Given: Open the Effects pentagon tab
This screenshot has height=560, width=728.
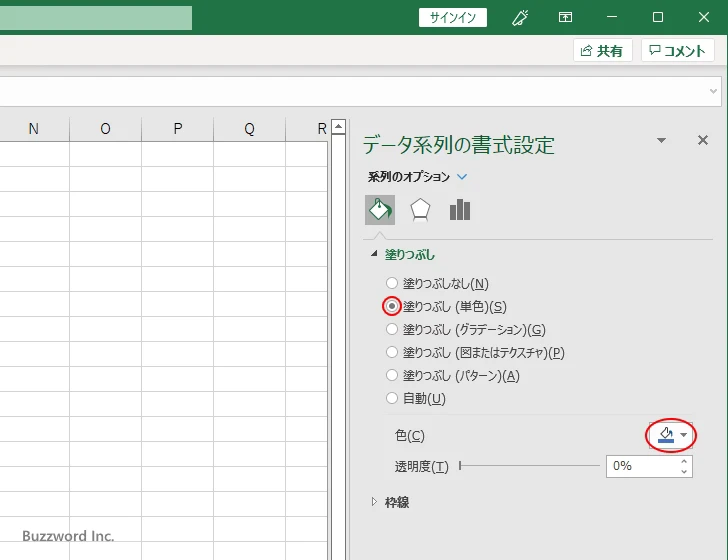Looking at the screenshot, I should pos(420,210).
